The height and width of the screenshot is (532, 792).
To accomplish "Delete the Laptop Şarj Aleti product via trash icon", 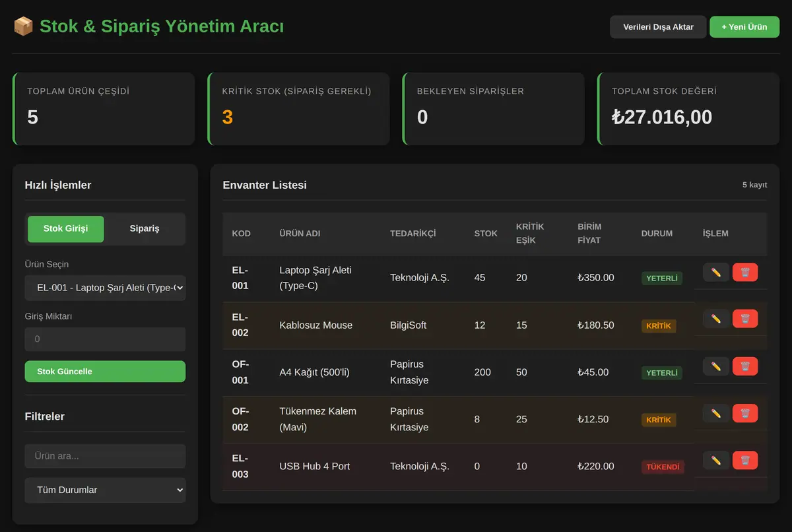I will 745,272.
